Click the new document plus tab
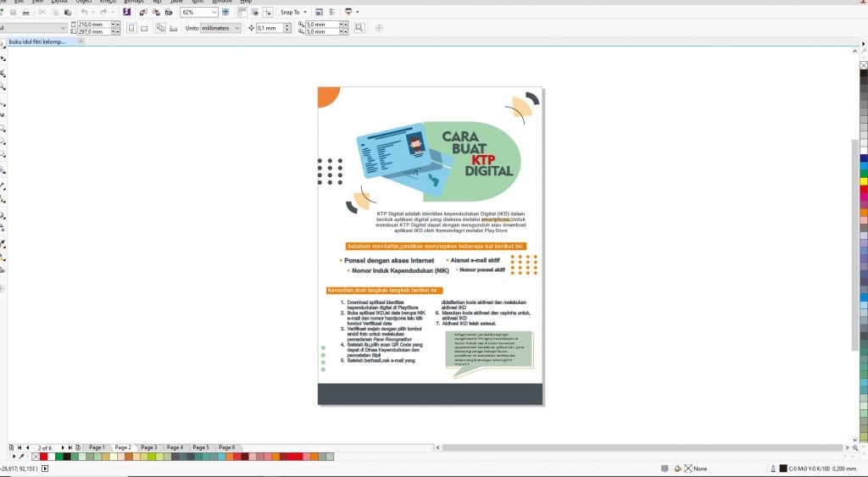The width and height of the screenshot is (868, 477). point(81,42)
